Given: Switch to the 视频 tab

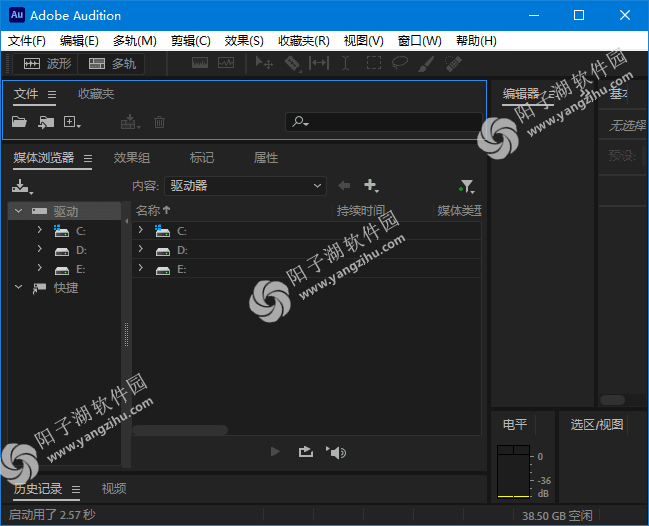Looking at the screenshot, I should (114, 489).
